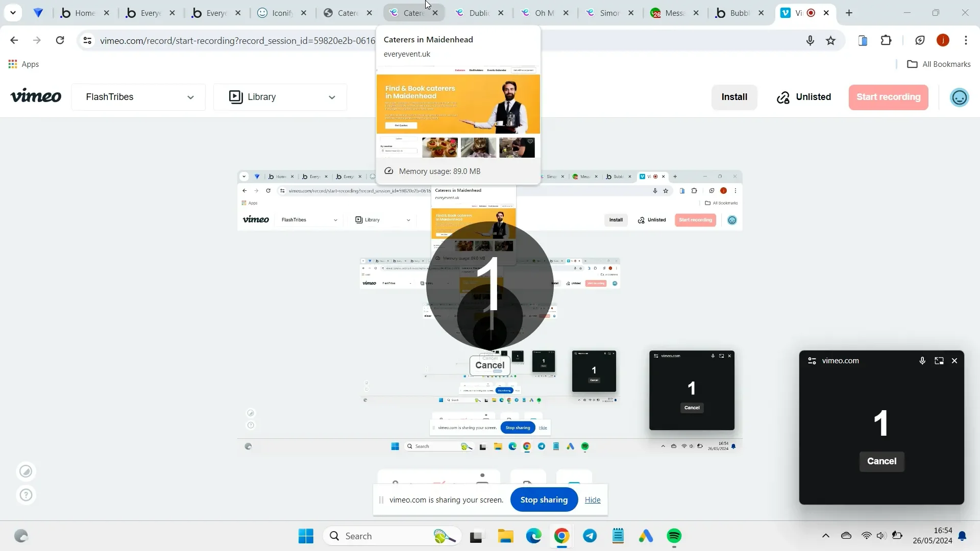Open site settings icon in vimeo.com popup
This screenshot has height=551, width=980.
[x=812, y=361]
